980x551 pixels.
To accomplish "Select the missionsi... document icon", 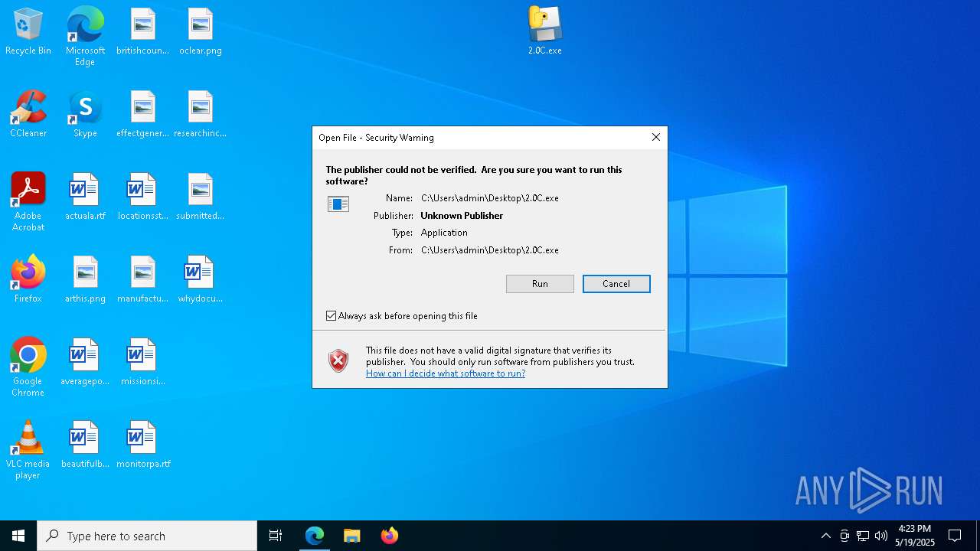I will click(142, 363).
